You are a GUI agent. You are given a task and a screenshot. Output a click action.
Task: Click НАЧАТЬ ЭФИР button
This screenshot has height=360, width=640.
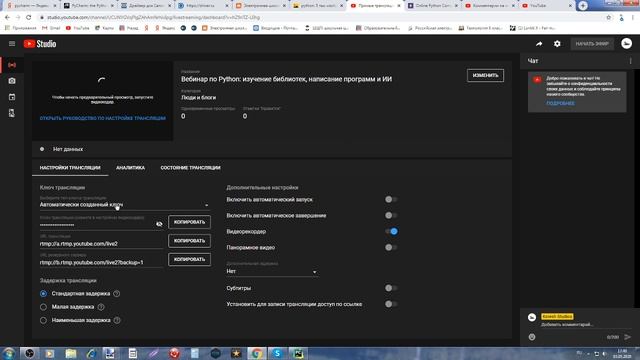click(x=592, y=44)
